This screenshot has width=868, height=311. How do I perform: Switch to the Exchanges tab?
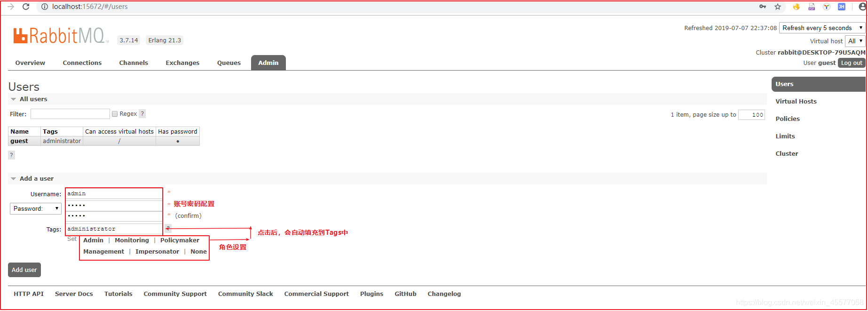[182, 63]
